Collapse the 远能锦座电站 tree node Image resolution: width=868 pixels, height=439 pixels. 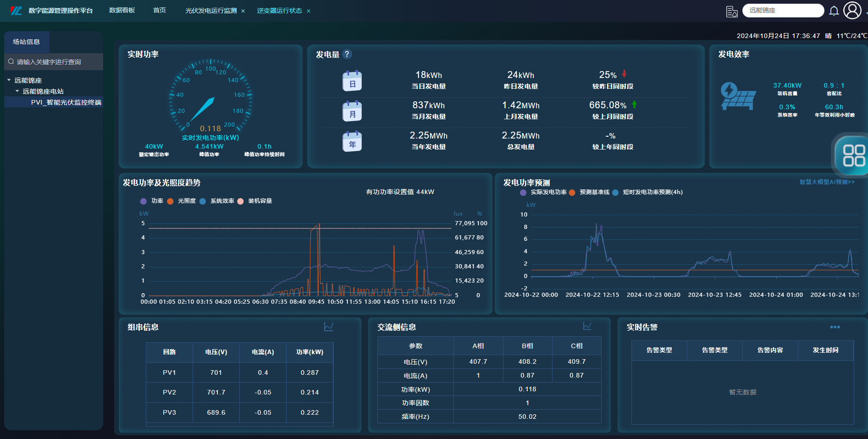(17, 91)
